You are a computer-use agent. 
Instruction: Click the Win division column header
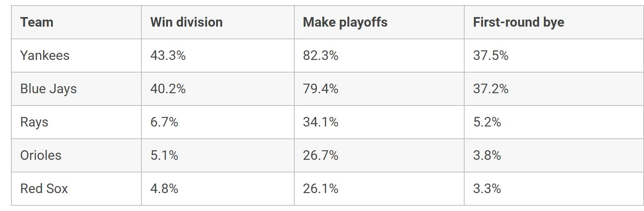click(x=186, y=22)
